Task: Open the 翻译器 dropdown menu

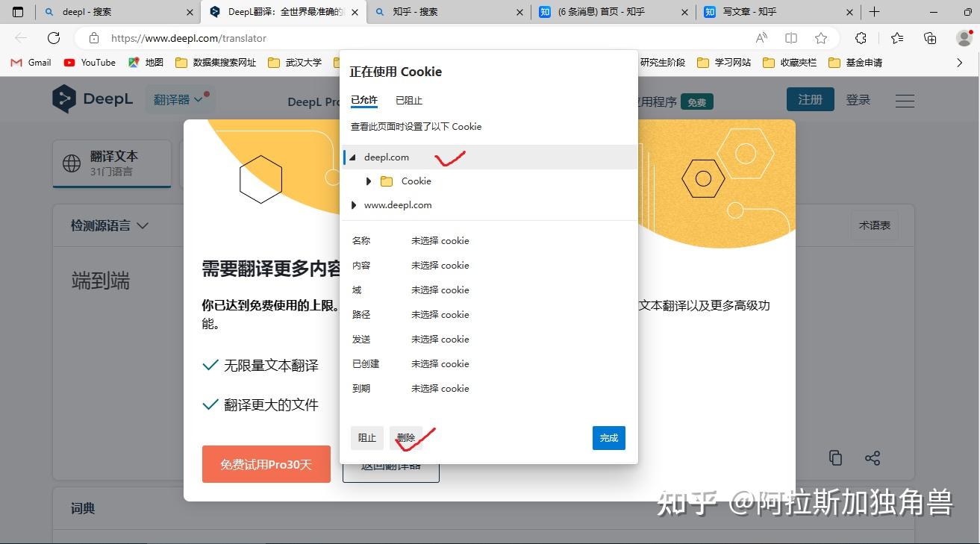Action: pyautogui.click(x=179, y=99)
